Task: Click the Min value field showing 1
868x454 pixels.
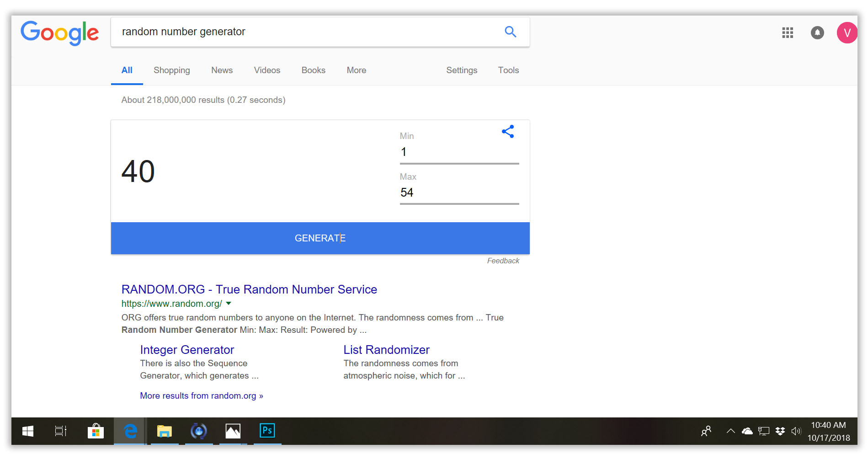Action: pyautogui.click(x=459, y=152)
